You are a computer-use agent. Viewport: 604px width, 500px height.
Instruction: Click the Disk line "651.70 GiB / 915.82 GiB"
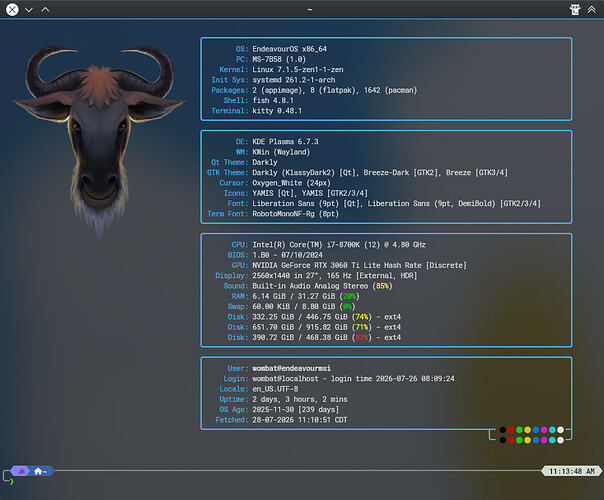(x=300, y=327)
